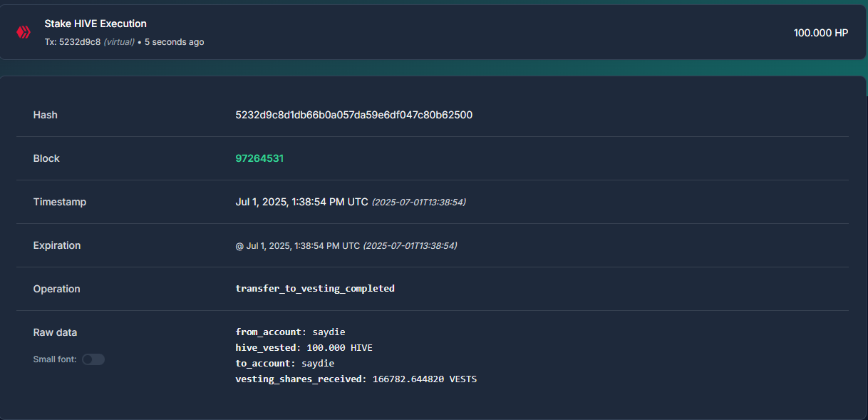
Task: Select the transfer_to_vesting_completed operation name
Action: (x=315, y=289)
